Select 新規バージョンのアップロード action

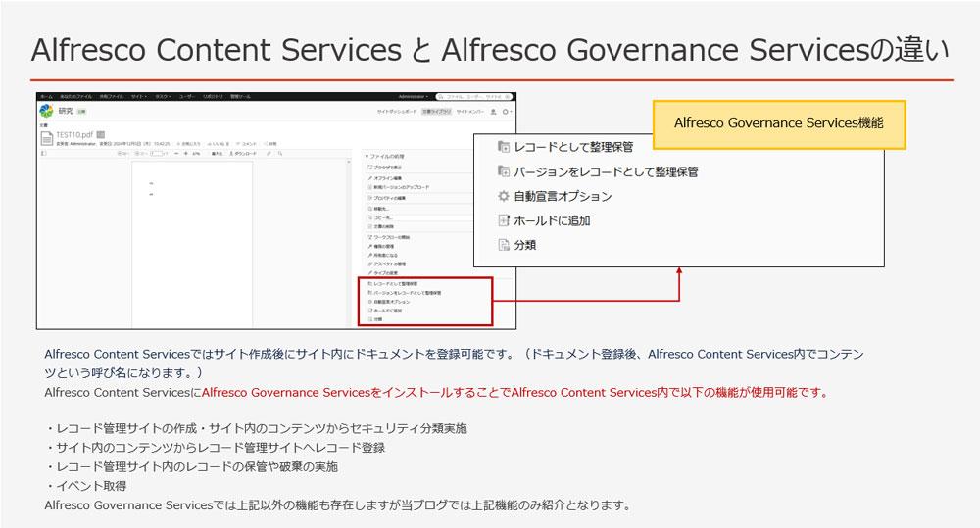(x=399, y=187)
